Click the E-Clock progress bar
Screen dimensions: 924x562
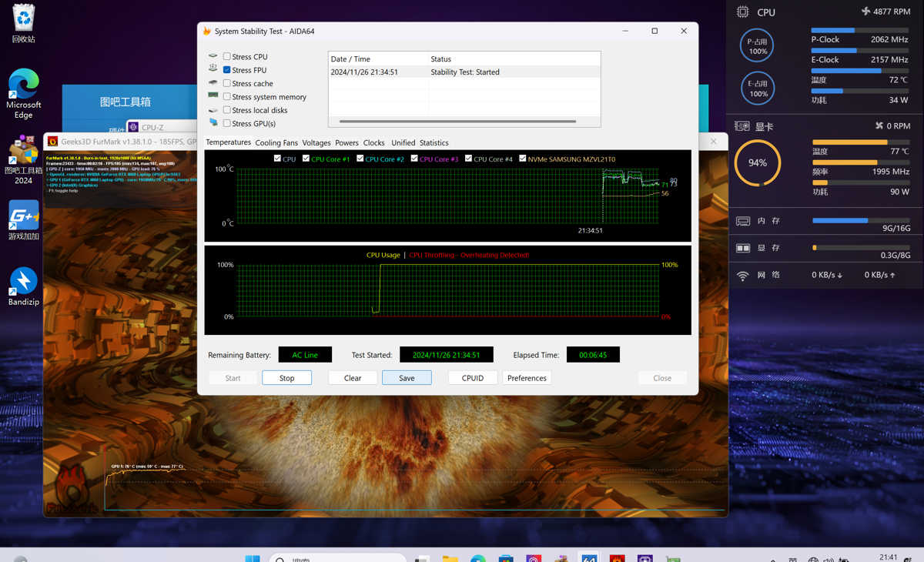click(x=860, y=50)
